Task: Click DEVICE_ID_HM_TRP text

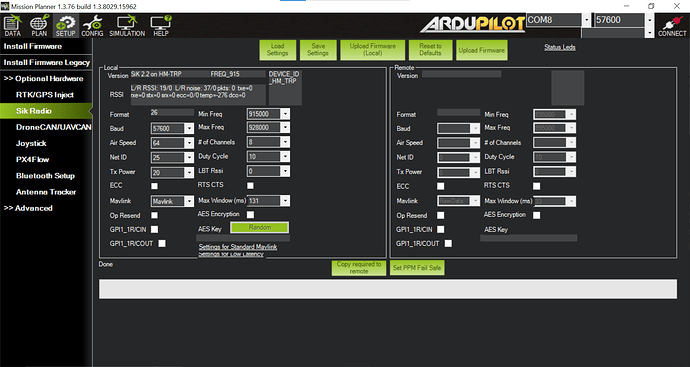Action: coord(284,77)
